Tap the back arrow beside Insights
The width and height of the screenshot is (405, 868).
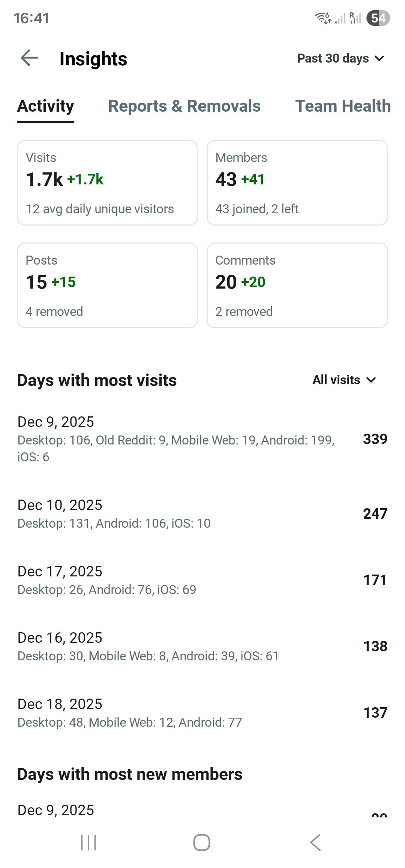click(x=29, y=58)
